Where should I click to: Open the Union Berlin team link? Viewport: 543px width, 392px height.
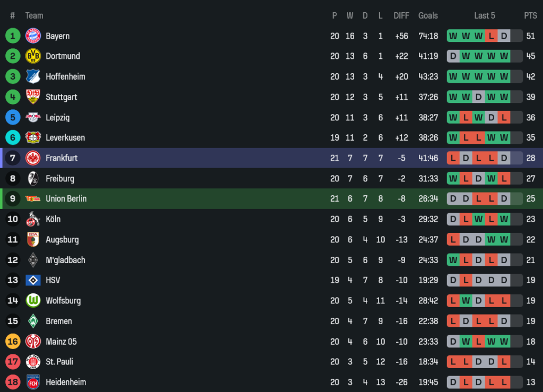(66, 198)
